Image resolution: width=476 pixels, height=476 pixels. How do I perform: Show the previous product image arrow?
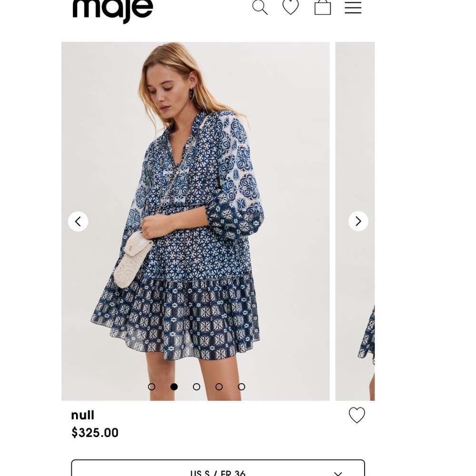pyautogui.click(x=78, y=221)
